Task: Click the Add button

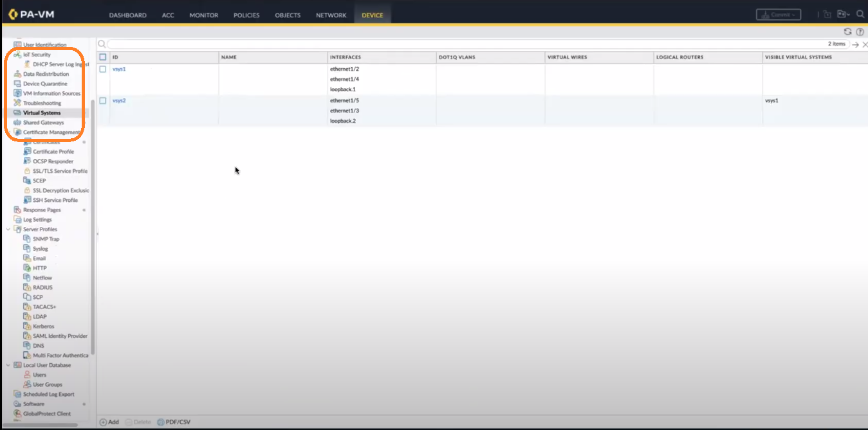Action: (109, 422)
